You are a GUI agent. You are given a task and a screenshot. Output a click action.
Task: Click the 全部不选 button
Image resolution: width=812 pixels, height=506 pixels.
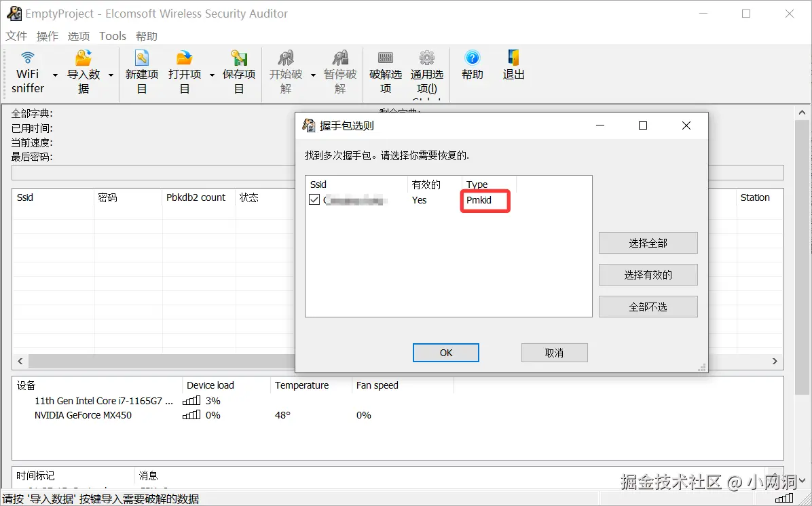pyautogui.click(x=648, y=307)
